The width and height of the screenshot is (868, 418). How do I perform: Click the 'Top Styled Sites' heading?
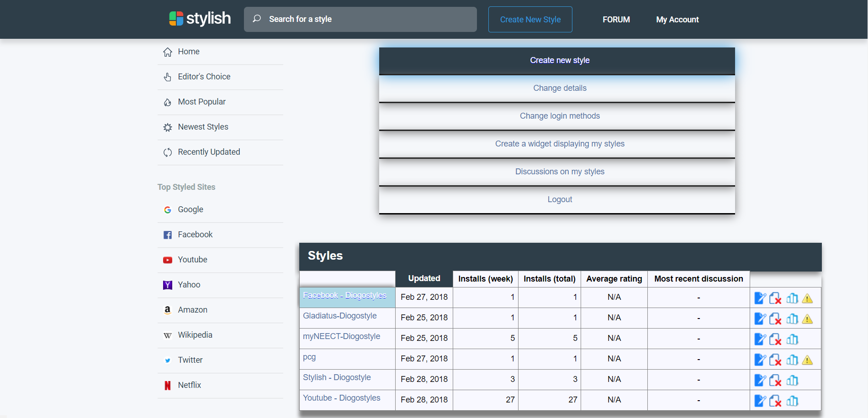[x=186, y=187]
